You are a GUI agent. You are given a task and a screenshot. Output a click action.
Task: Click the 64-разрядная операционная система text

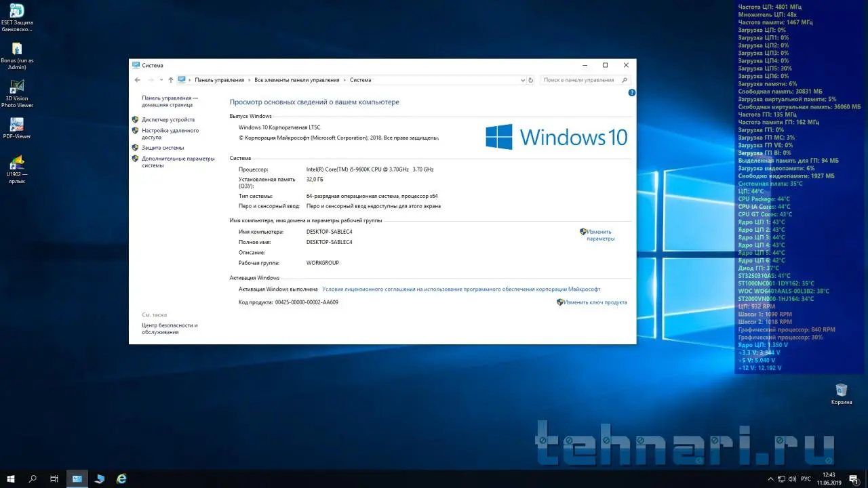coord(372,196)
